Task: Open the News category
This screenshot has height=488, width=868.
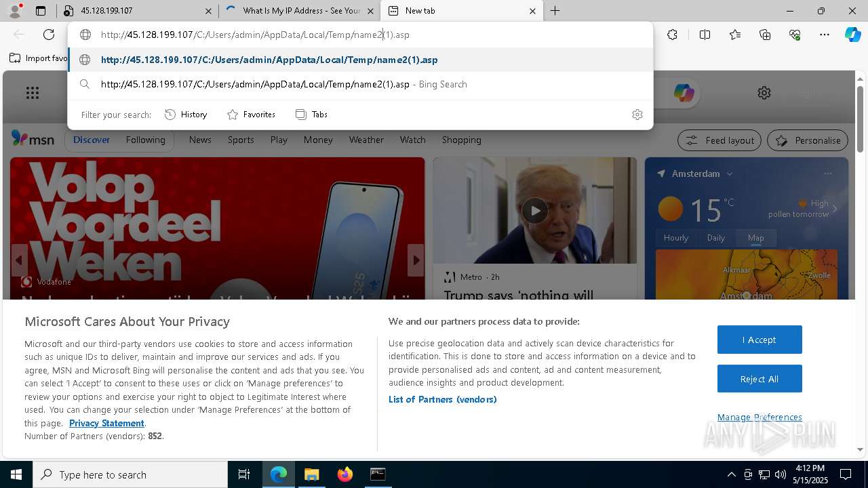Action: (x=200, y=140)
